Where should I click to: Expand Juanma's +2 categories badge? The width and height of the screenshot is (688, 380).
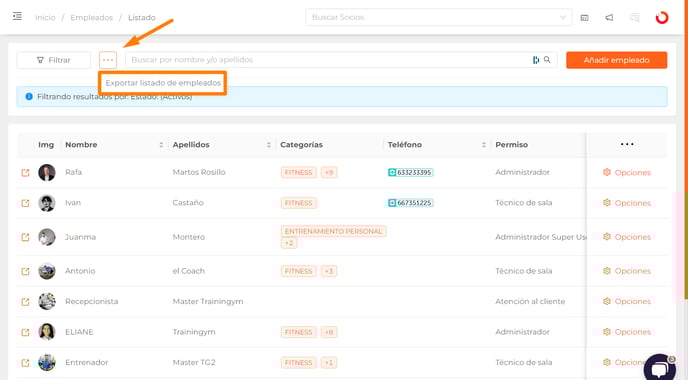[289, 243]
